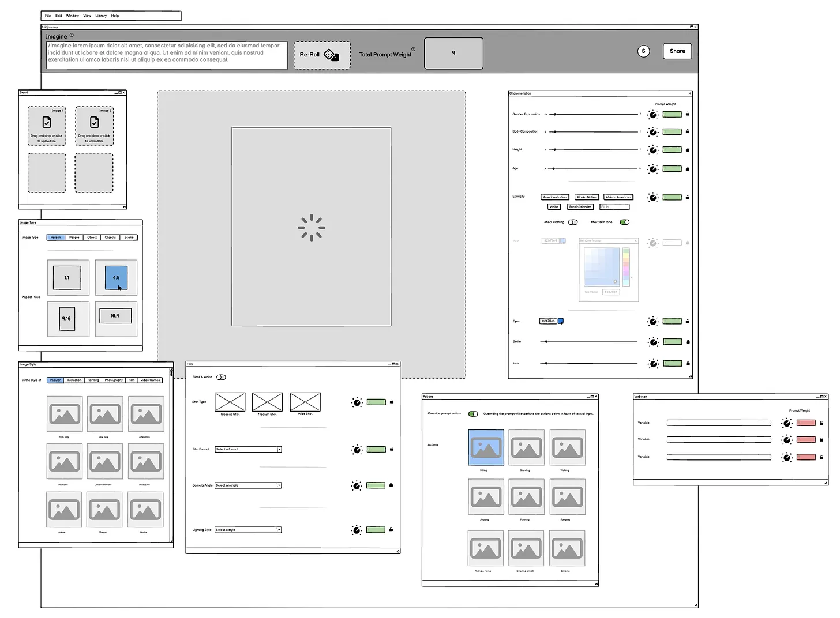Open the Window menu

pos(72,16)
